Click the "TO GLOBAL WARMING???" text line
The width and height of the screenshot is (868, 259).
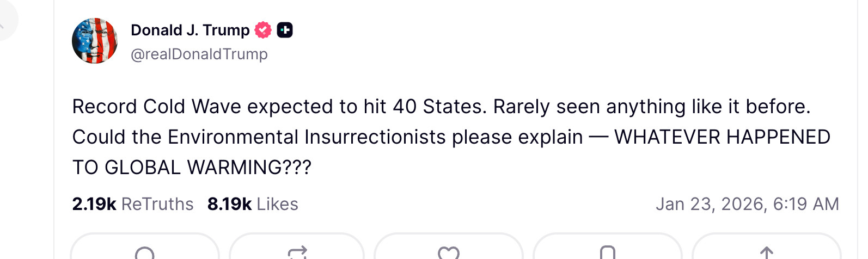pos(192,168)
